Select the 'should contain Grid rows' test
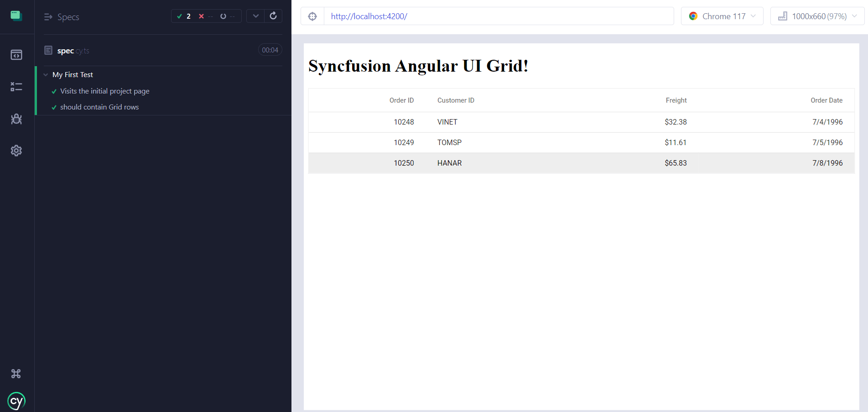The width and height of the screenshot is (868, 412). pos(99,107)
